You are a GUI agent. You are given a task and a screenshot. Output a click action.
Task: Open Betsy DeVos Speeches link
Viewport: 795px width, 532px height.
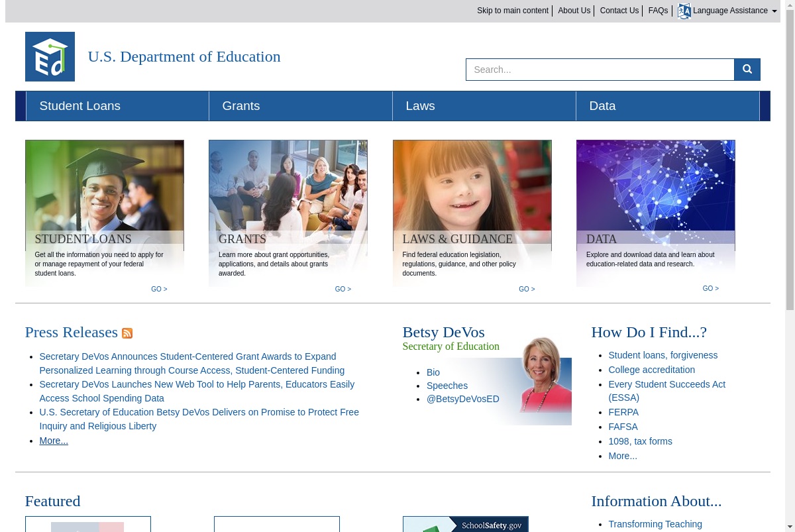[x=447, y=386]
